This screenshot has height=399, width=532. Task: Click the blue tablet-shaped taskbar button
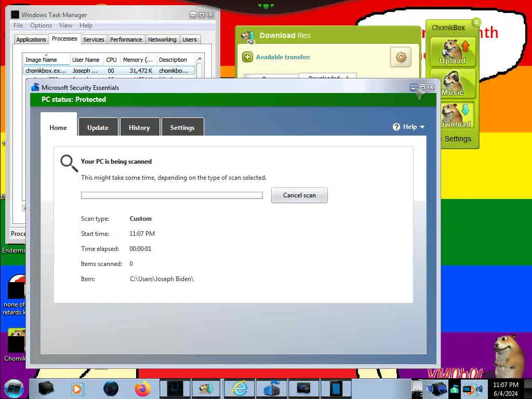[336, 389]
